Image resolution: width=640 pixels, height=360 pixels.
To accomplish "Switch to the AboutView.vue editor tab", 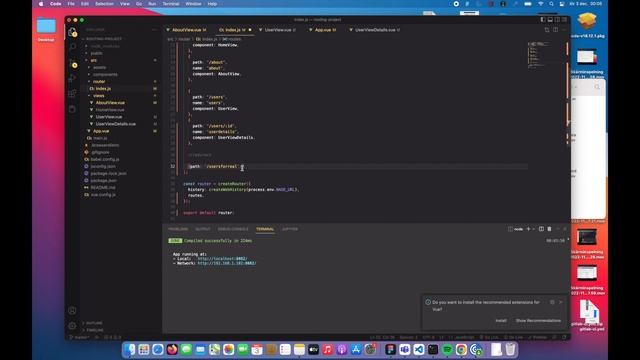I will coord(186,30).
